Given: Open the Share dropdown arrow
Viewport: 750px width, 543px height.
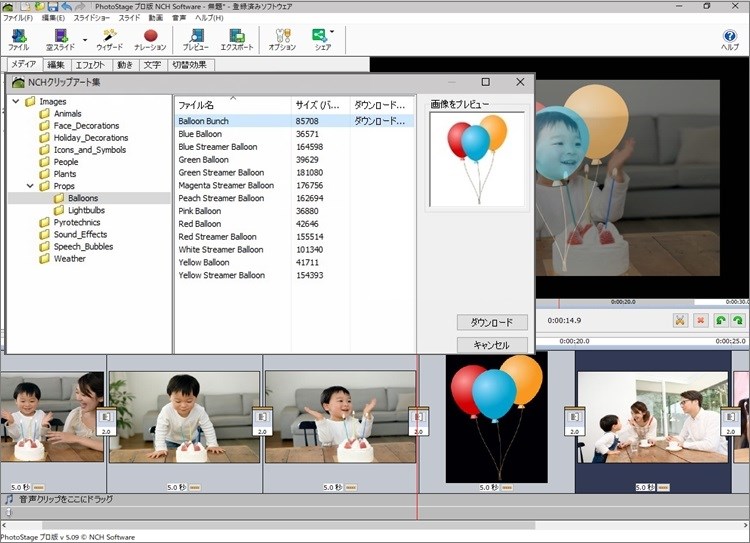Looking at the screenshot, I should [332, 33].
